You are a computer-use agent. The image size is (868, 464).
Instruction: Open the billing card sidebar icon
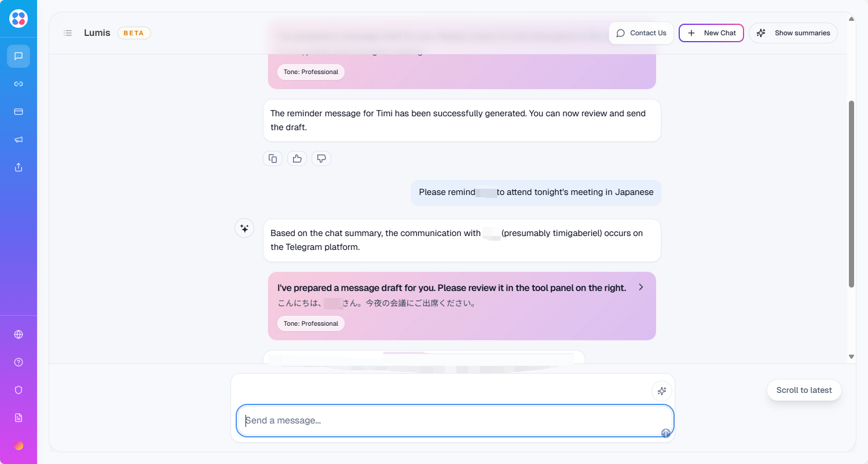19,112
